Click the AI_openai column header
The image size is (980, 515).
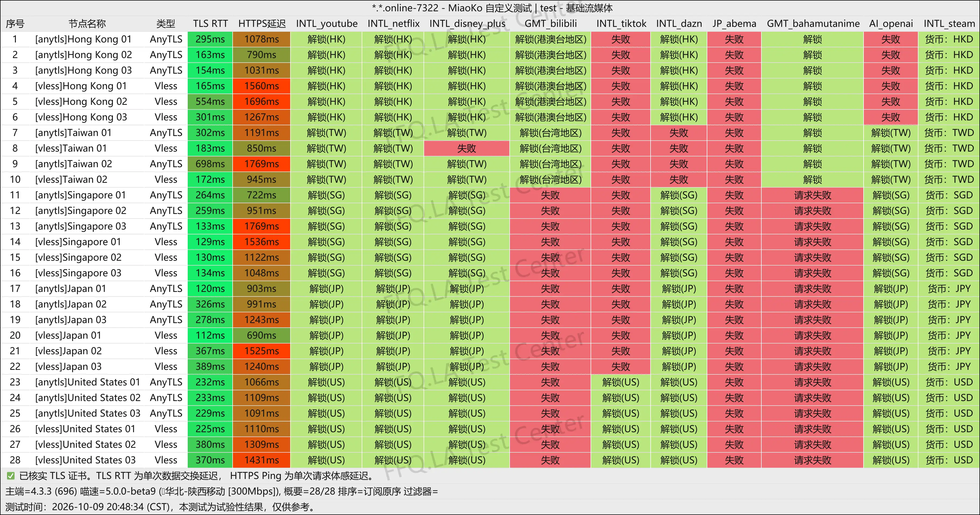coord(891,24)
